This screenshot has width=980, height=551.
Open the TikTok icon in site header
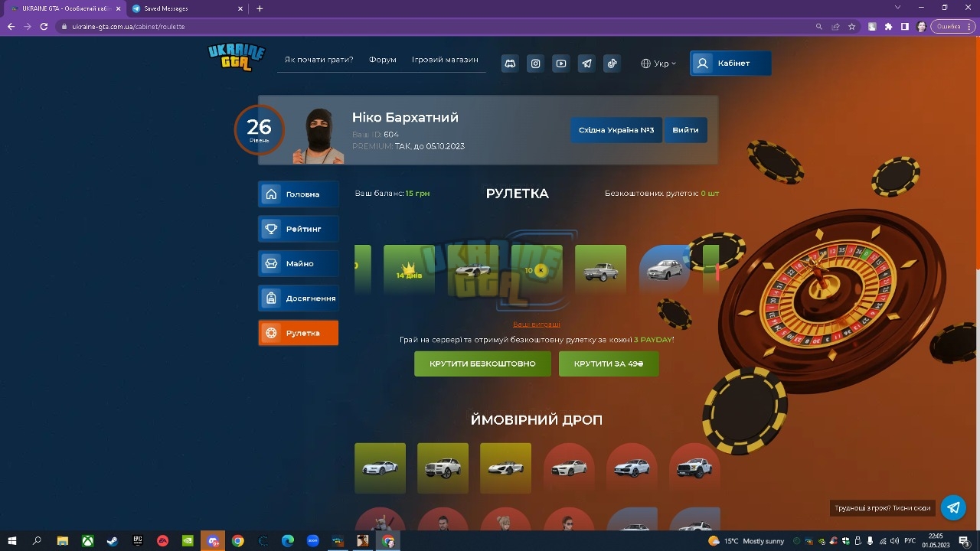[612, 64]
